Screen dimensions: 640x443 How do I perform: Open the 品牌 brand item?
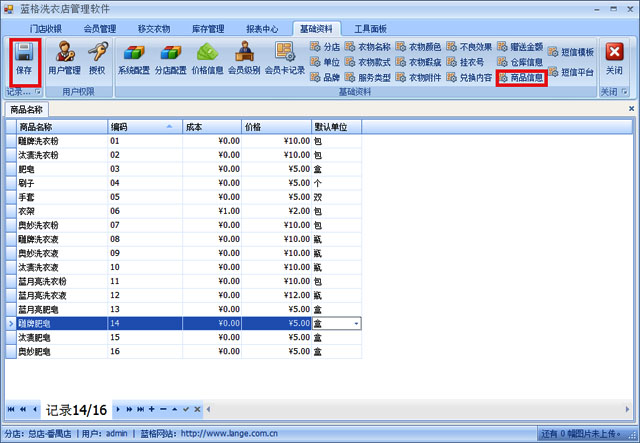tap(325, 77)
